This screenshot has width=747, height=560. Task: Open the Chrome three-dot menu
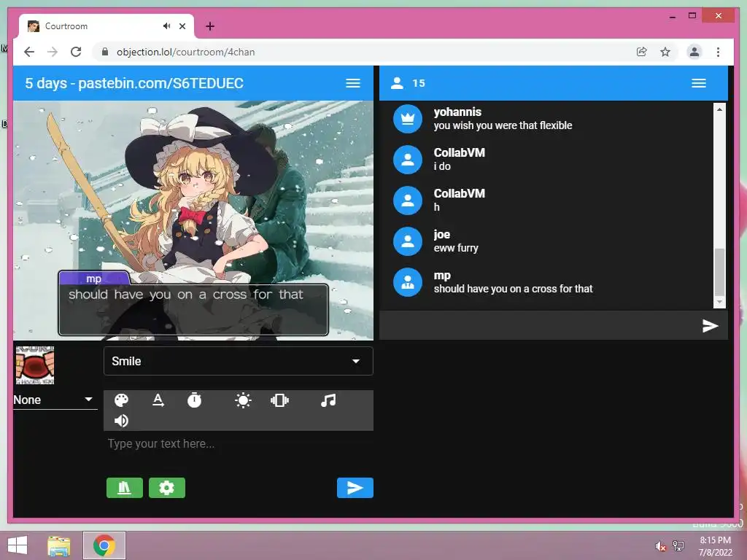click(718, 52)
